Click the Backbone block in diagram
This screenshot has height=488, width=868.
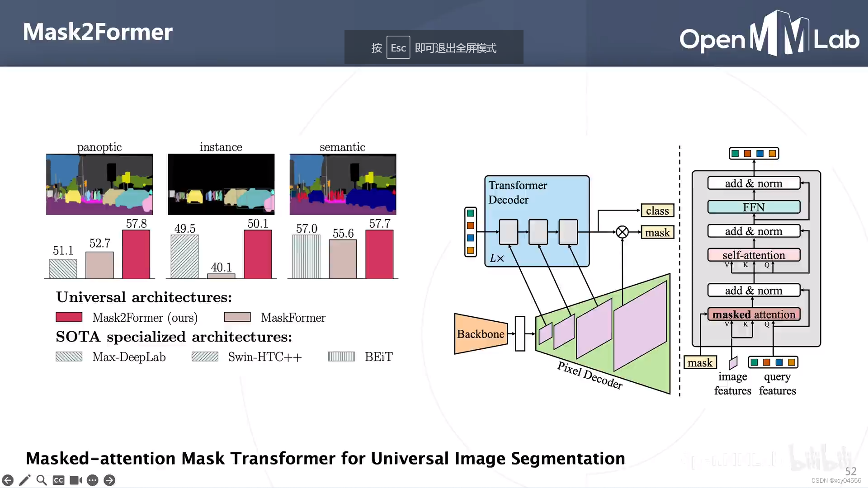pos(481,334)
